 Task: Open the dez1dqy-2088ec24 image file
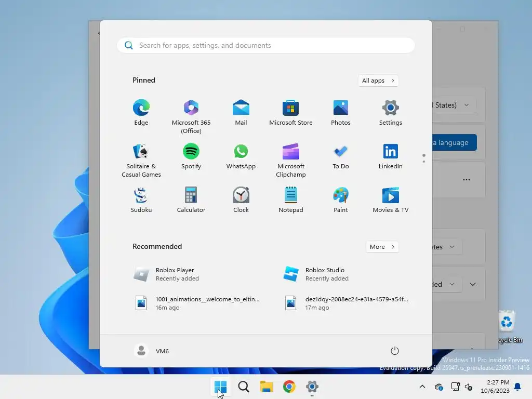click(x=345, y=303)
